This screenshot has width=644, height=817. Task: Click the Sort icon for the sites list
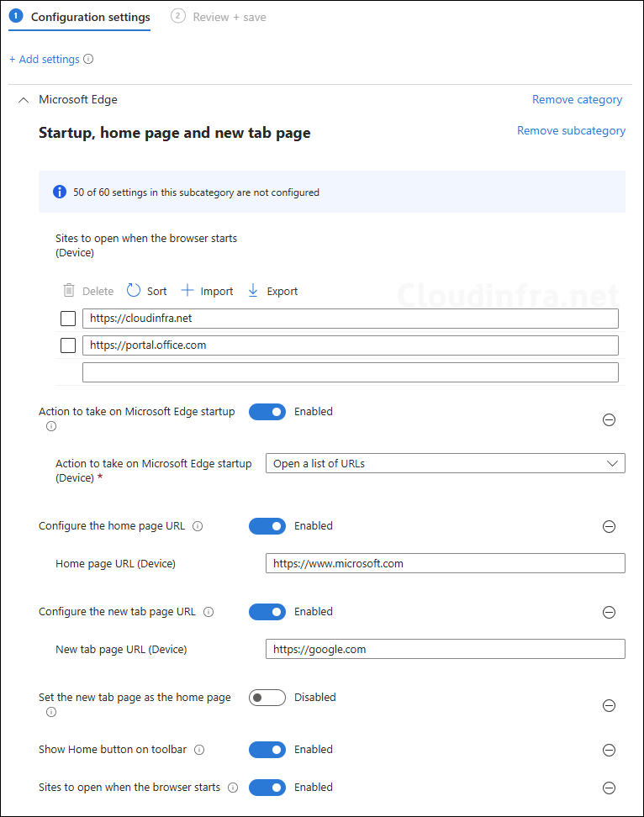(x=135, y=290)
